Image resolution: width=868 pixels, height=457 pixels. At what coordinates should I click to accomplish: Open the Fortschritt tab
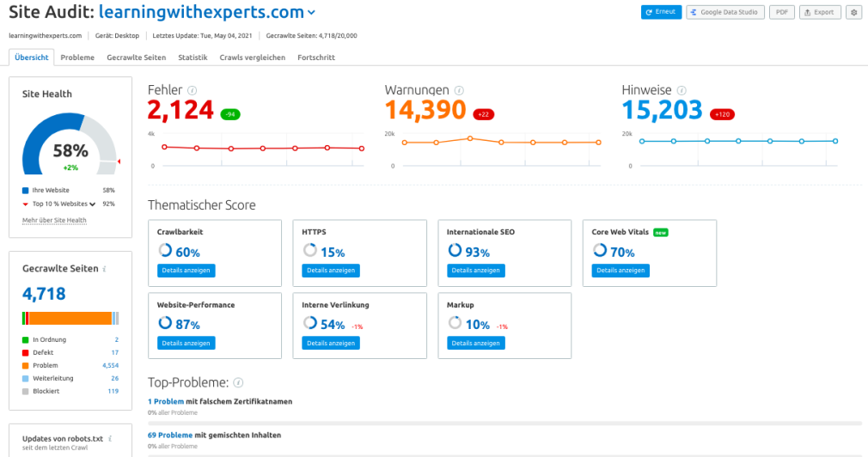click(x=316, y=58)
